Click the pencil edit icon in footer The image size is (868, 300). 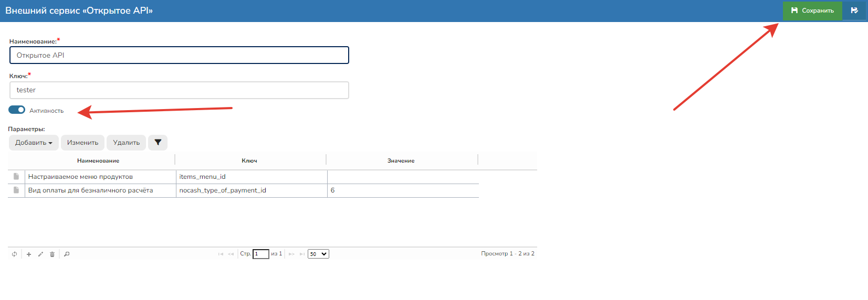click(40, 254)
